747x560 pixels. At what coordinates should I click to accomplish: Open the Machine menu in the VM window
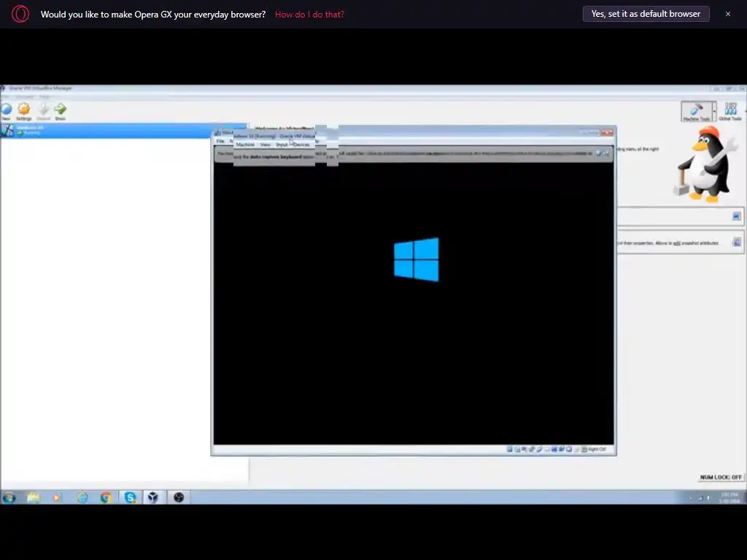click(245, 144)
